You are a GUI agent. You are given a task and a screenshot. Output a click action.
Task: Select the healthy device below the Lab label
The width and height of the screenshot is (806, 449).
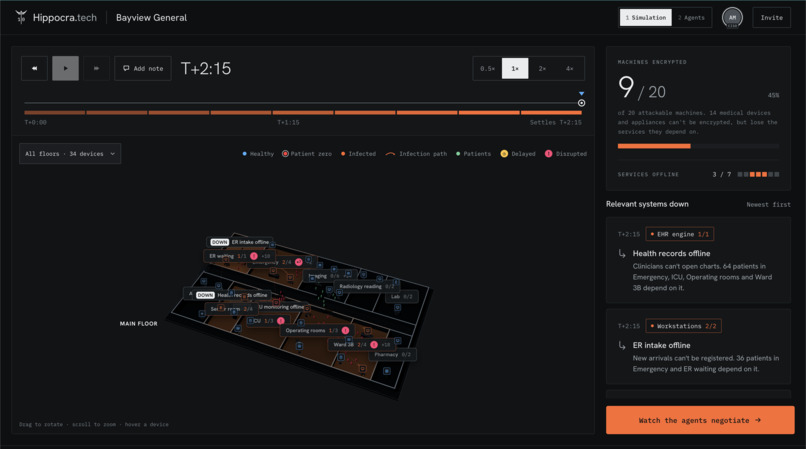(x=397, y=308)
